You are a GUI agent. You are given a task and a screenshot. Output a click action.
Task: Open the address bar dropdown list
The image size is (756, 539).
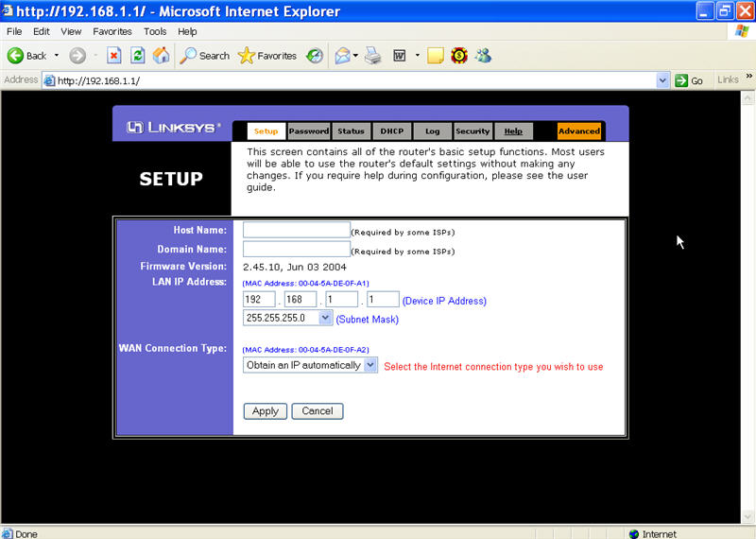663,80
